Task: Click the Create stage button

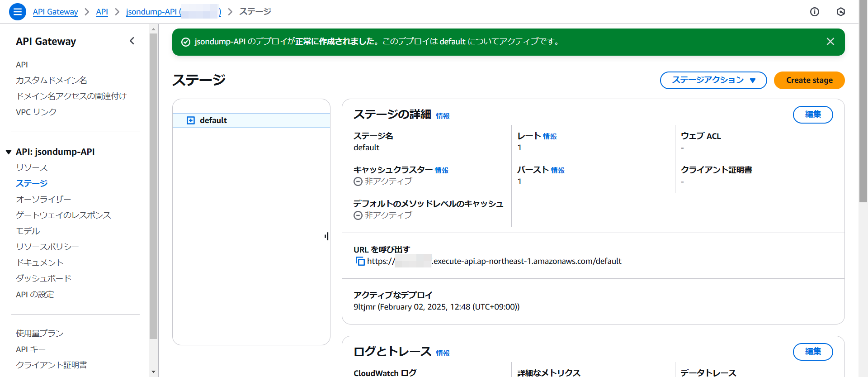Action: point(809,80)
